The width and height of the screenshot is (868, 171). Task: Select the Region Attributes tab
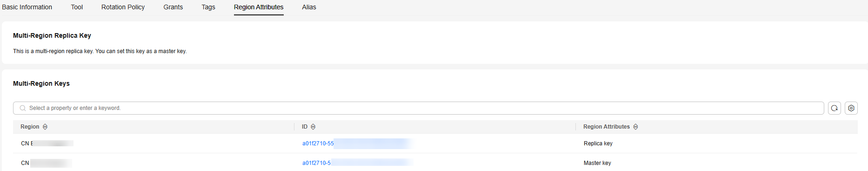coord(259,7)
